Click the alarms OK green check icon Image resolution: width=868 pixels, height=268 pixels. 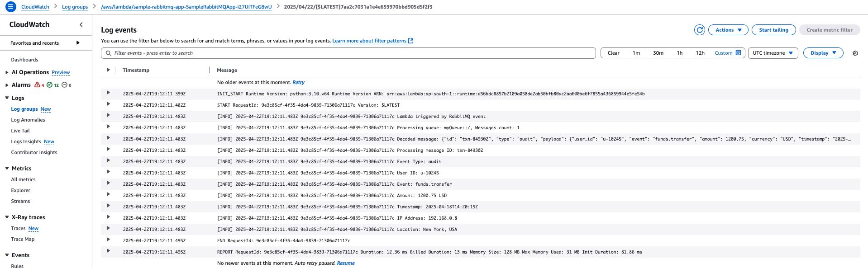point(50,85)
